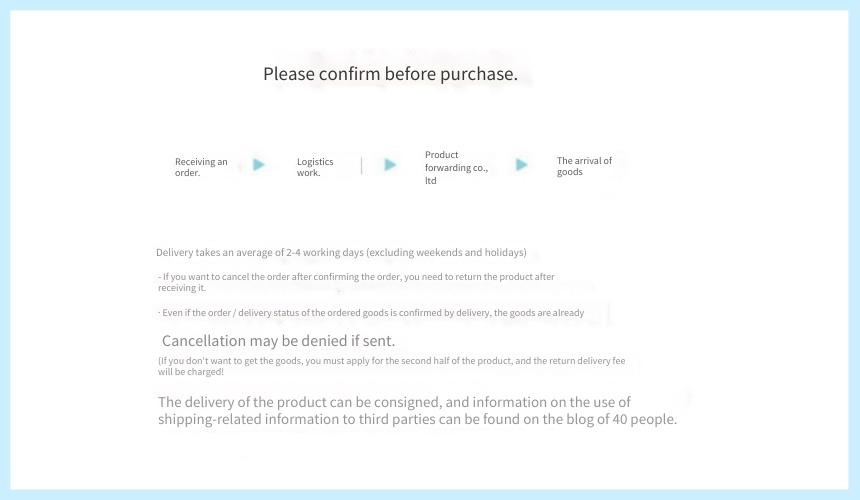Click the 'receiving it.' line of cancel paragraph
860x500 pixels.
182,287
